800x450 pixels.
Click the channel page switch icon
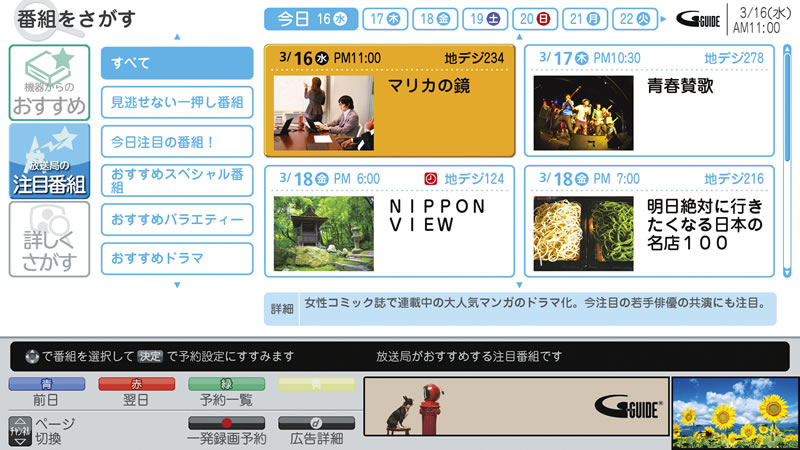tap(20, 431)
